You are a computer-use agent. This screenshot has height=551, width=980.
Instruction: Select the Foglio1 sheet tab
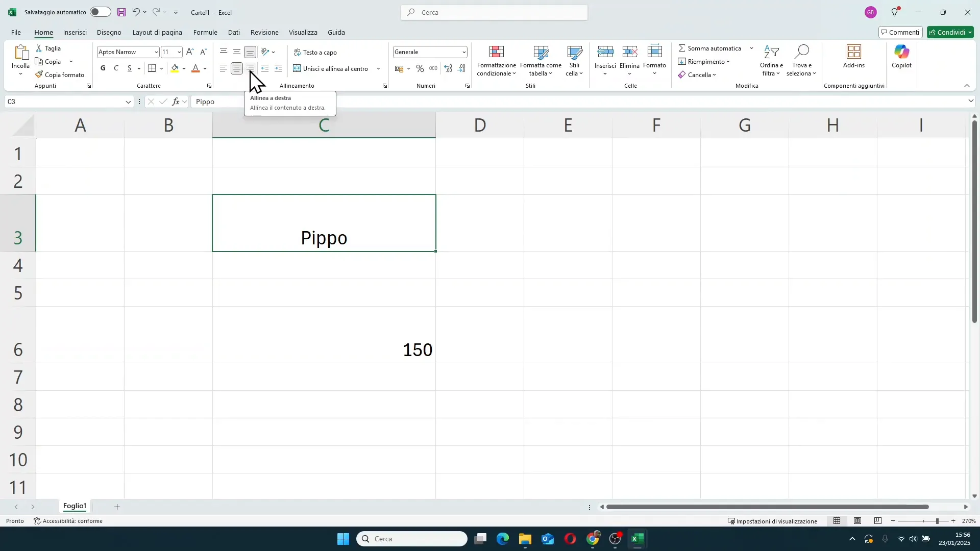point(75,506)
